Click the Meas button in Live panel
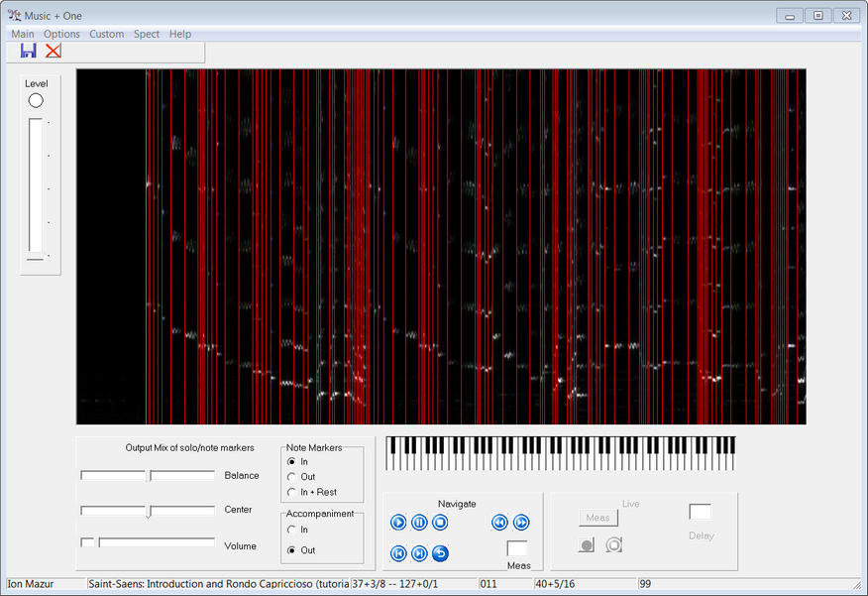868x596 pixels. click(598, 518)
